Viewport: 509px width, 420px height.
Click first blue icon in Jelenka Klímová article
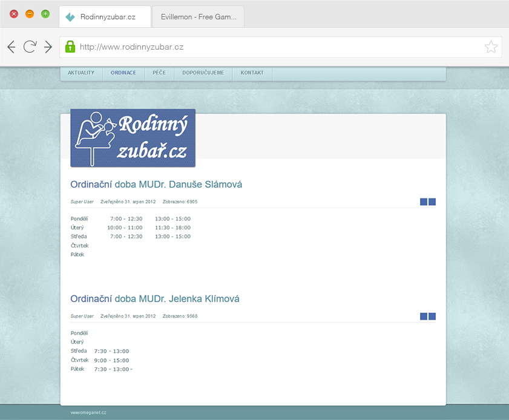[x=423, y=317]
